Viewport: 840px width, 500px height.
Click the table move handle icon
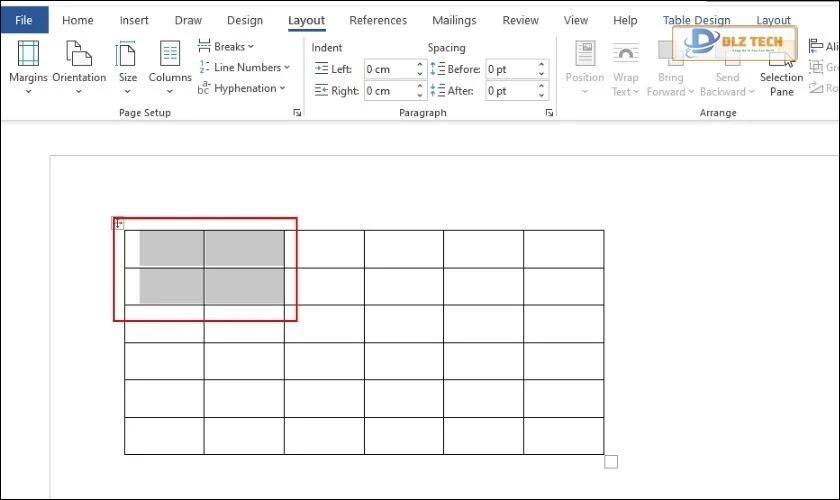tap(118, 224)
